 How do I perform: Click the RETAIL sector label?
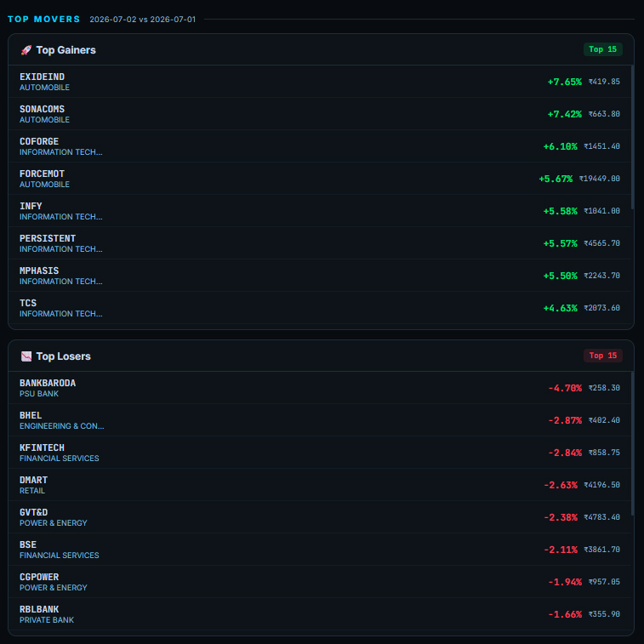32,490
